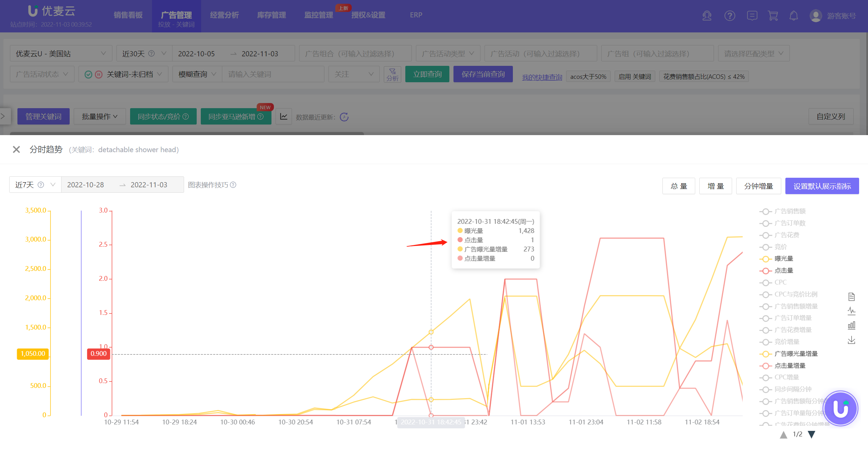Click help icon beside 图表操作技巧
The width and height of the screenshot is (868, 465).
coord(233,185)
